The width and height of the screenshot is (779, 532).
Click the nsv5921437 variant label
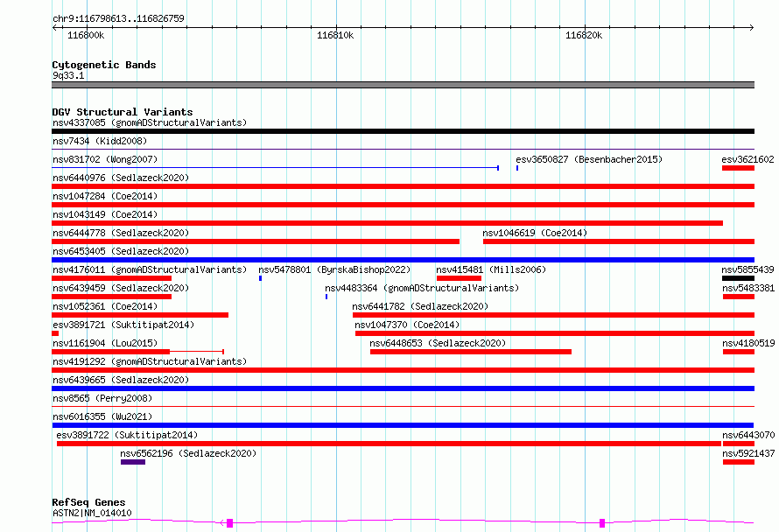(748, 453)
